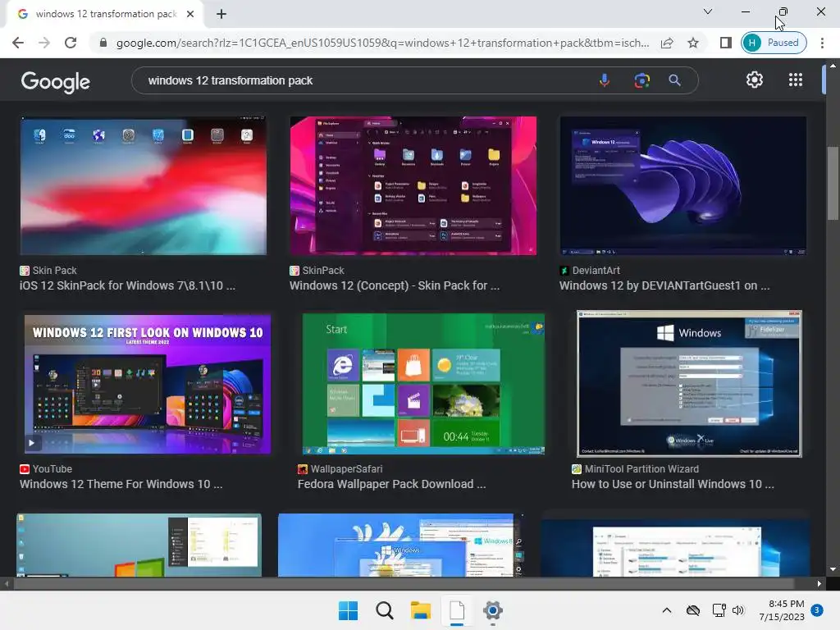Open blank document app on taskbar

click(x=456, y=610)
